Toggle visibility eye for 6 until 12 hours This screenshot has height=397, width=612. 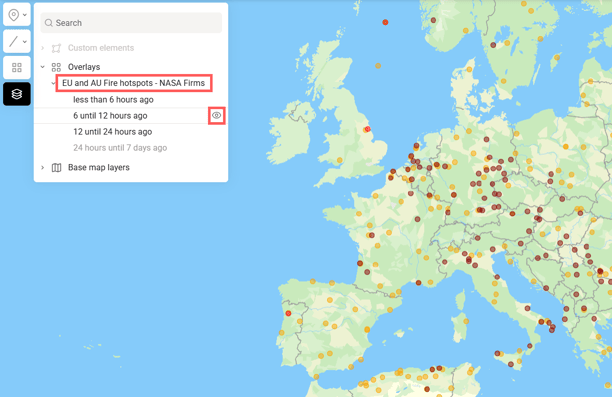[x=217, y=116]
